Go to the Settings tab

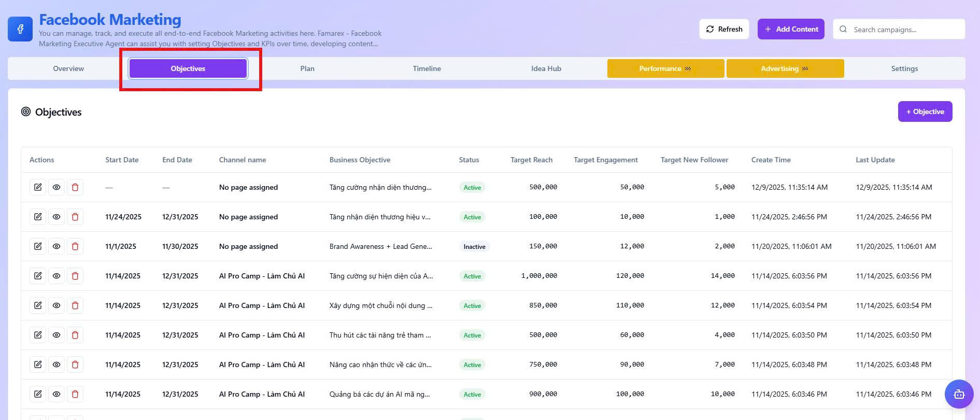pos(904,68)
